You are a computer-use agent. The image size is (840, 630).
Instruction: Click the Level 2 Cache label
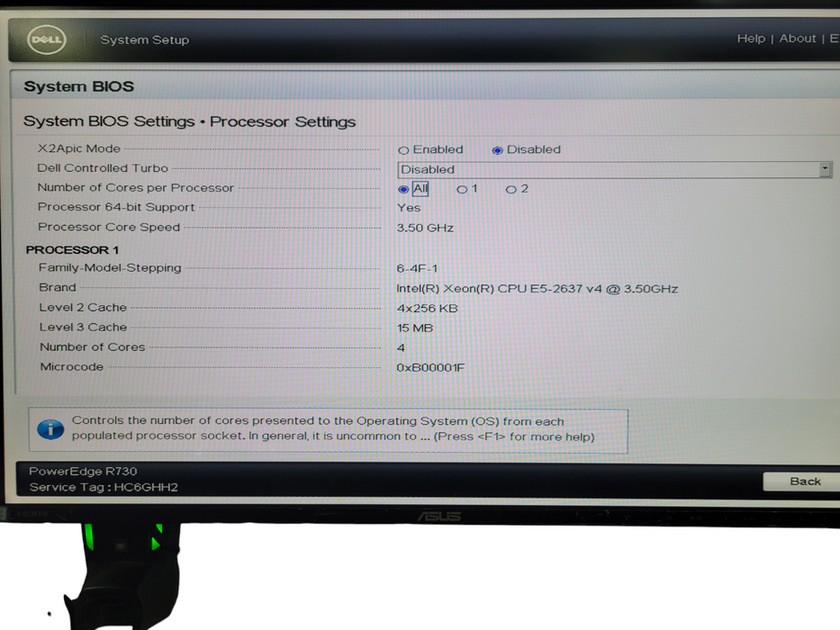click(83, 308)
